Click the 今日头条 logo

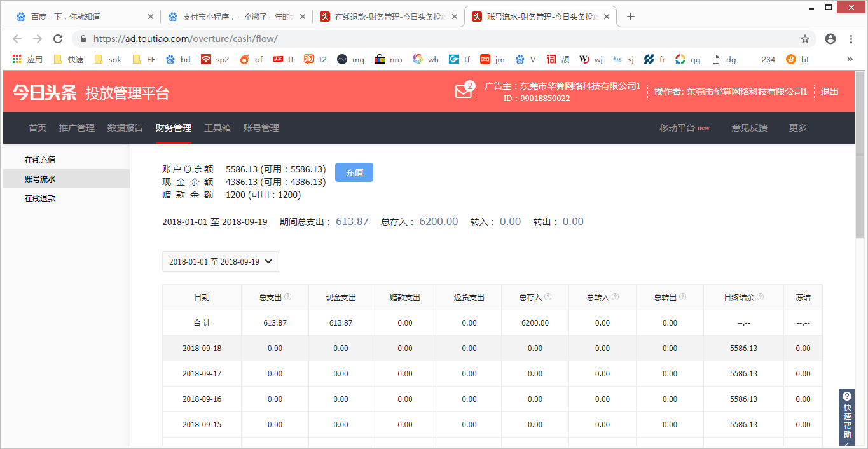coord(44,92)
